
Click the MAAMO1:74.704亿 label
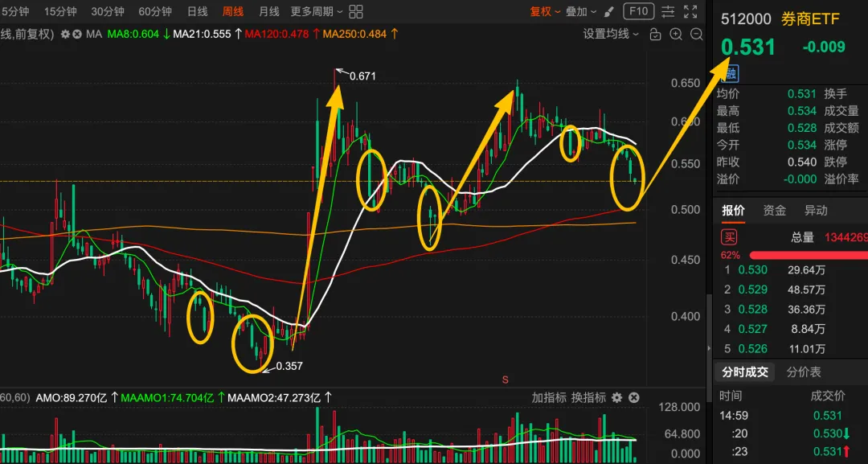[x=167, y=397]
